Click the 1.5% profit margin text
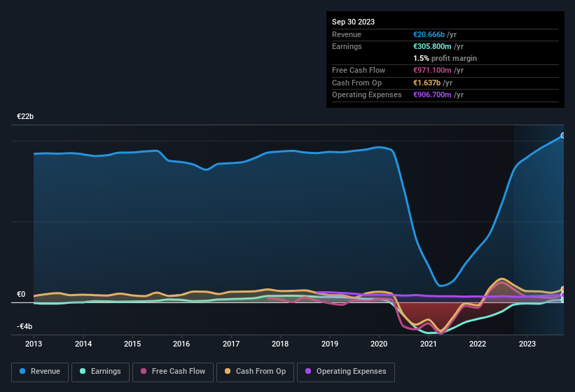 coord(445,58)
